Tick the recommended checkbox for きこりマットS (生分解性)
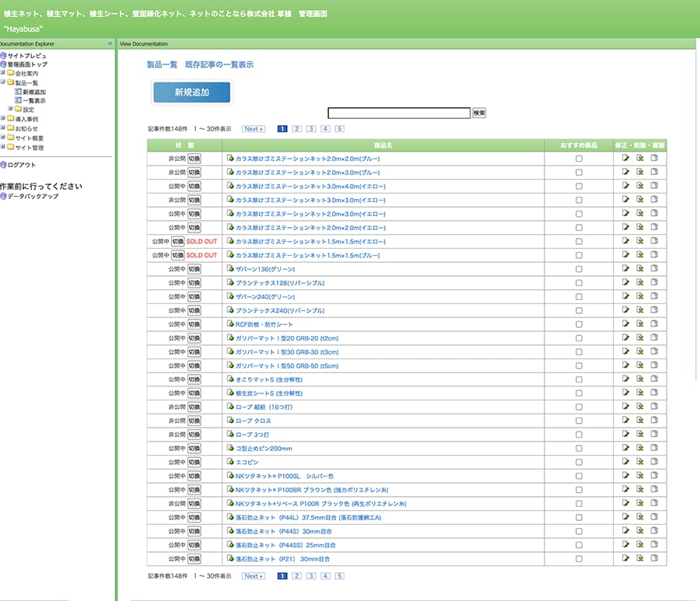This screenshot has width=700, height=601. [x=578, y=379]
